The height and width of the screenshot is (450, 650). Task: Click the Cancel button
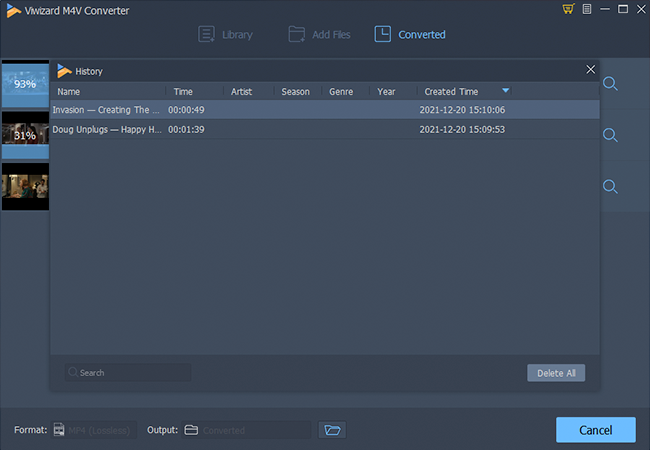[x=595, y=430]
